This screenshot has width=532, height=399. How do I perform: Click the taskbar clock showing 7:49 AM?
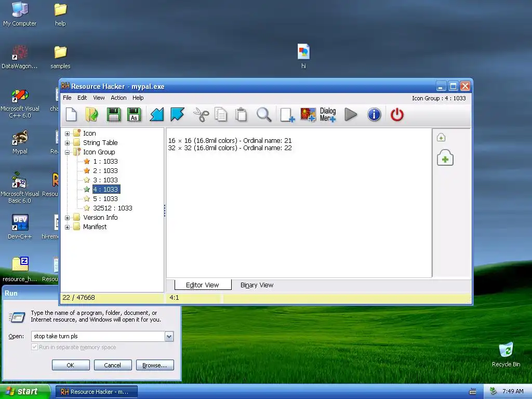(513, 392)
